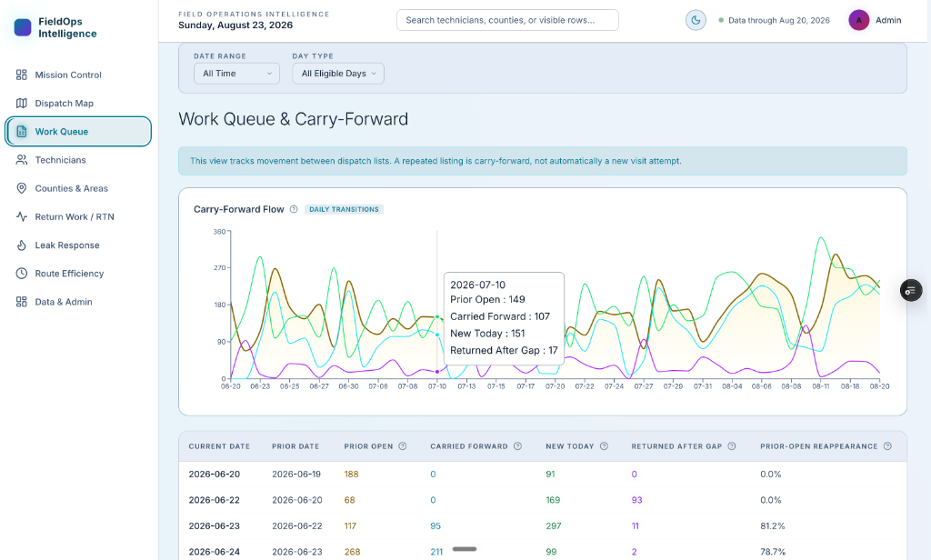This screenshot has height=560, width=931.
Task: Click the New Today column header
Action: click(570, 446)
